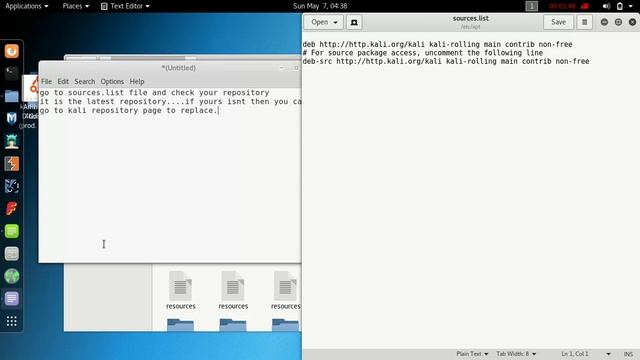Click the workspace indicator in the top bar

531,6
